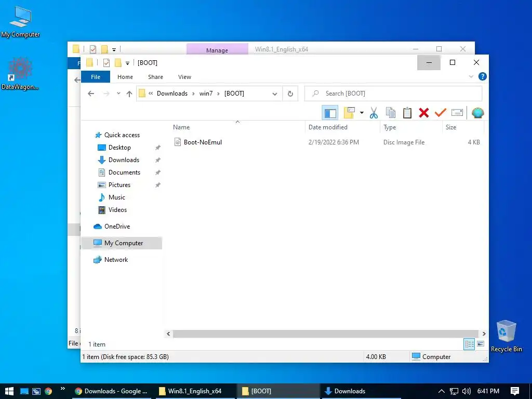The height and width of the screenshot is (399, 532).
Task: Click the horizontal scrollbar track
Action: (326, 334)
